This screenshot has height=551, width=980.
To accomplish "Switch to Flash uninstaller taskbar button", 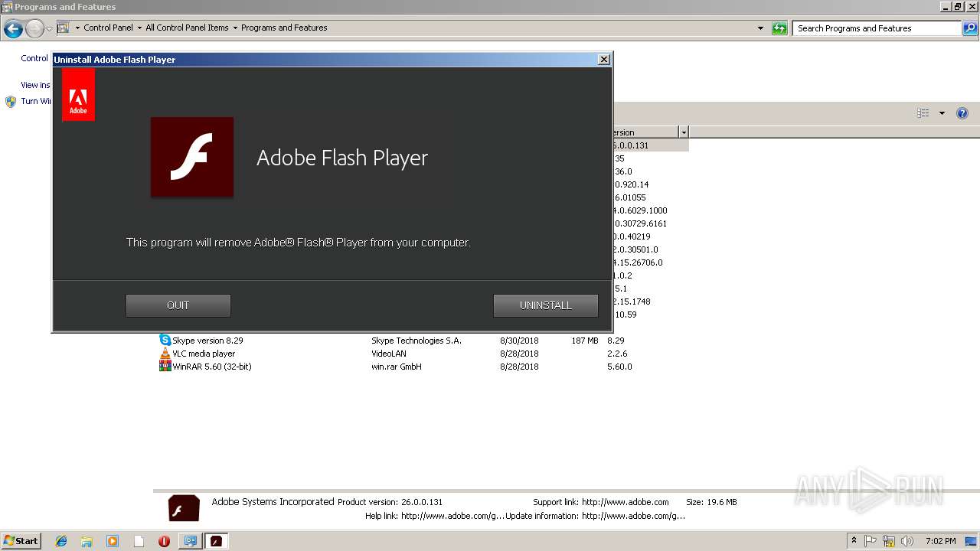I will coord(216,541).
